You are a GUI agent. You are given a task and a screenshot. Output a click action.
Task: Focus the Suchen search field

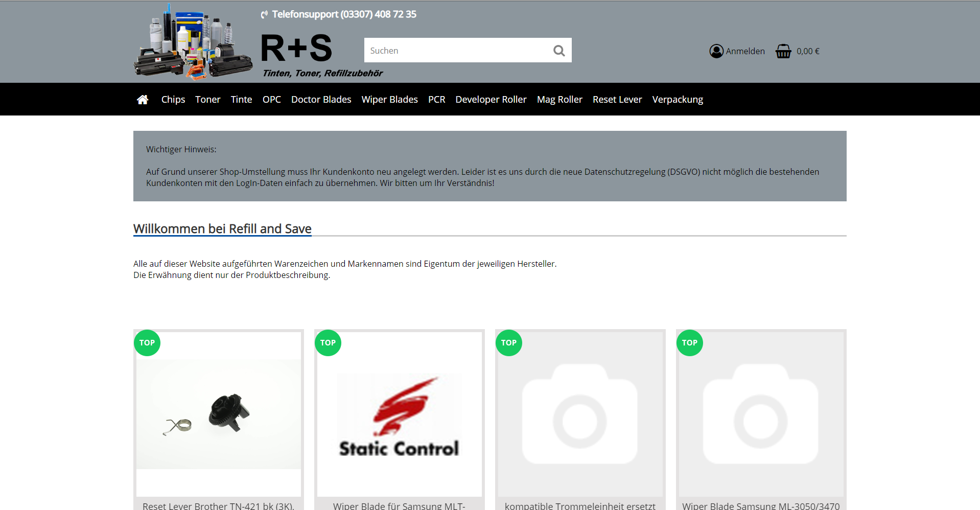pyautogui.click(x=457, y=51)
